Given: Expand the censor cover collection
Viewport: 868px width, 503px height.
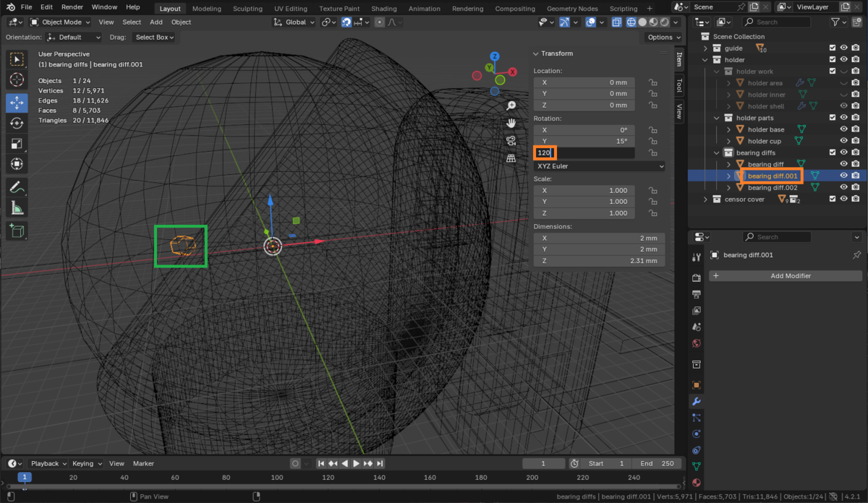Looking at the screenshot, I should (705, 199).
